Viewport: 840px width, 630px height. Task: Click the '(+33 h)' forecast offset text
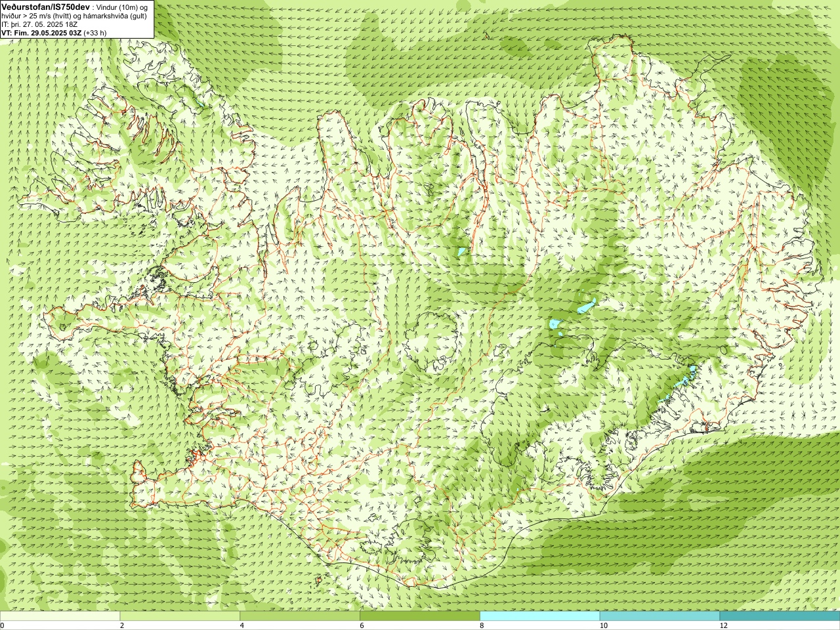tap(95, 32)
